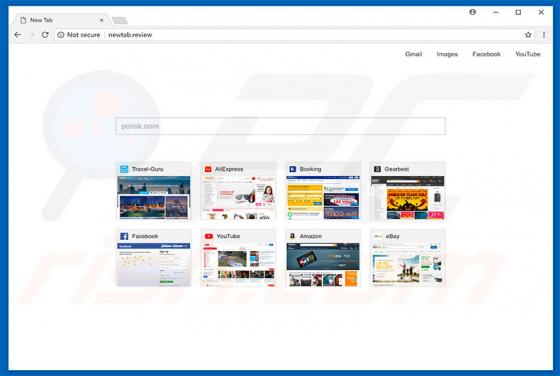Bookmark this page with the star icon
The image size is (560, 376).
528,35
